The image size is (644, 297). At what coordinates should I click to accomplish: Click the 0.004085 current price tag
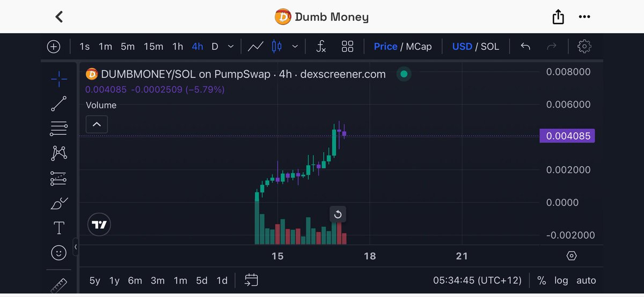click(x=567, y=136)
